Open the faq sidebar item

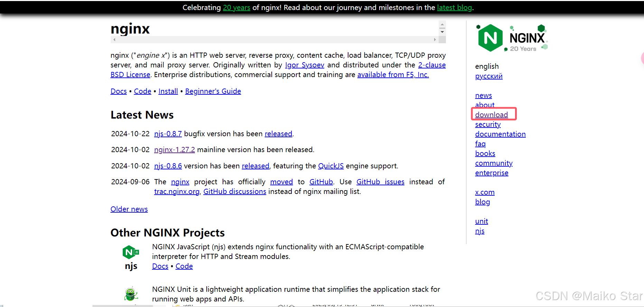(x=480, y=144)
